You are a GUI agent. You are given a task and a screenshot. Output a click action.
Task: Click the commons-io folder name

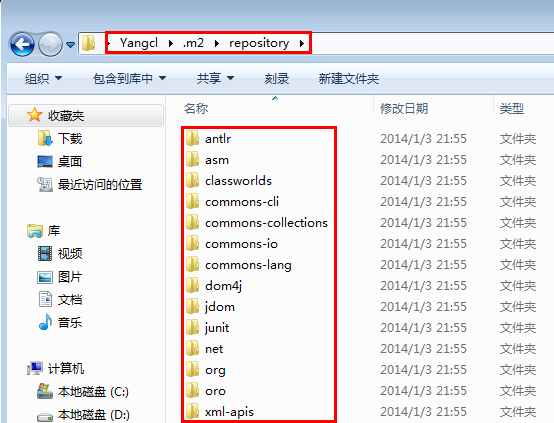click(x=241, y=244)
